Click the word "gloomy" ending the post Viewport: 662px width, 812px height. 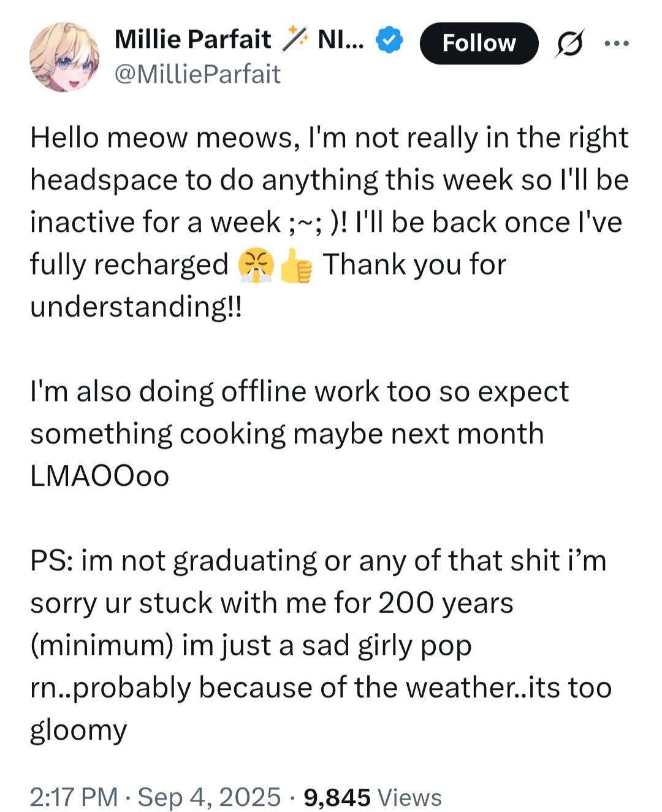pos(78,730)
